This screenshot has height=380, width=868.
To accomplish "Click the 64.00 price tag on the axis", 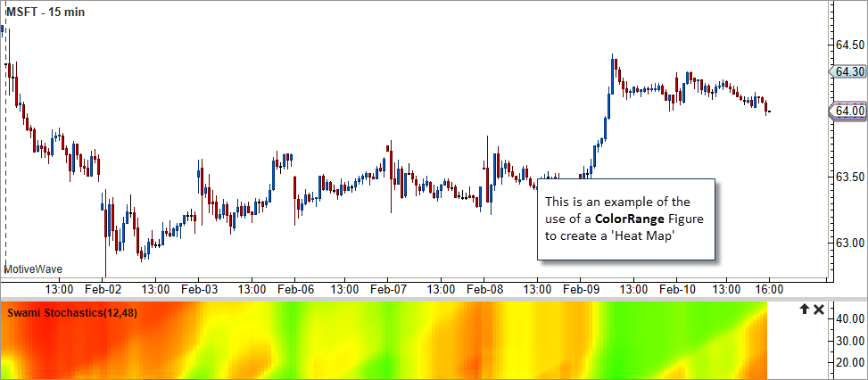I will (848, 111).
